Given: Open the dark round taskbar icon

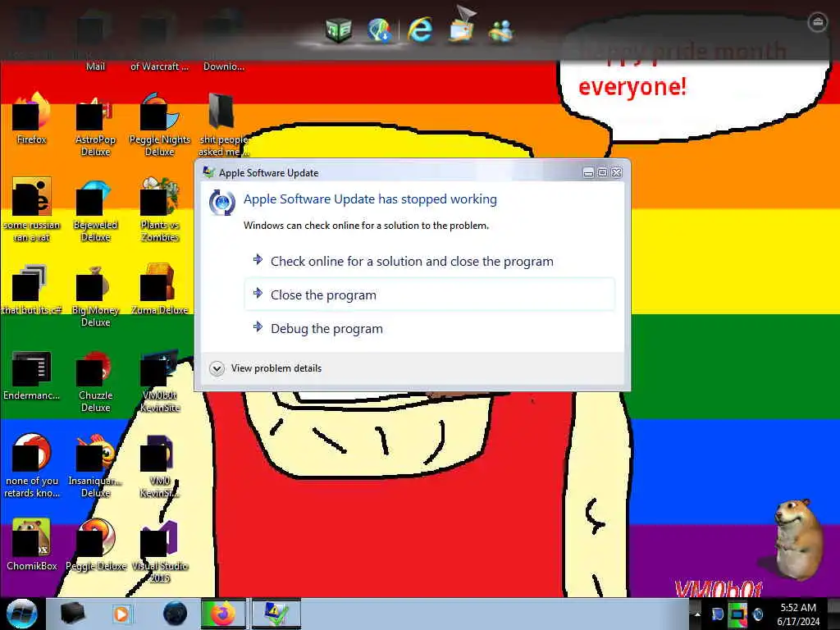Looking at the screenshot, I should [176, 614].
